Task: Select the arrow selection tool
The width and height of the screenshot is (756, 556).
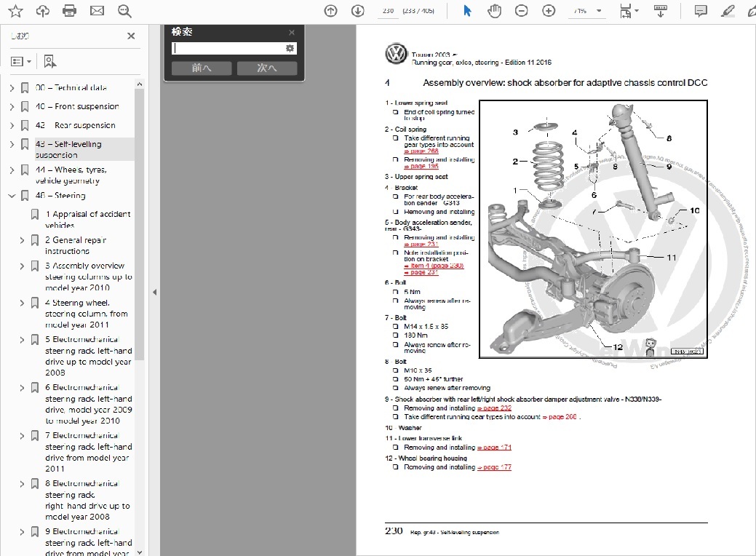Action: (x=468, y=11)
